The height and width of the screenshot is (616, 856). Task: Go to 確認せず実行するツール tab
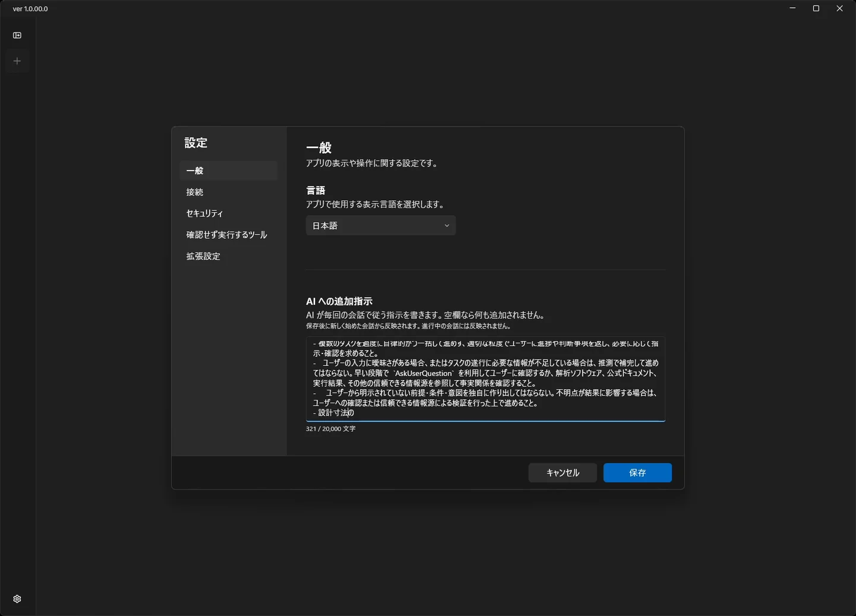coord(228,235)
